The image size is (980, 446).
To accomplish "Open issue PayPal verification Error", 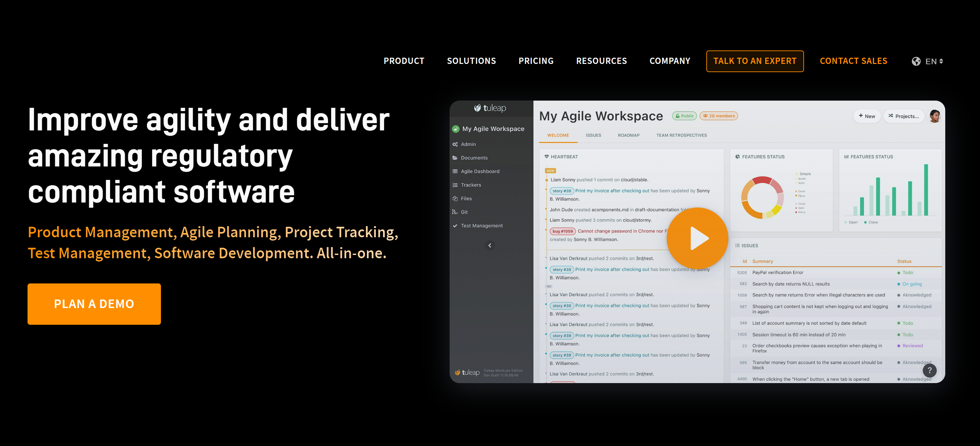I will click(777, 273).
